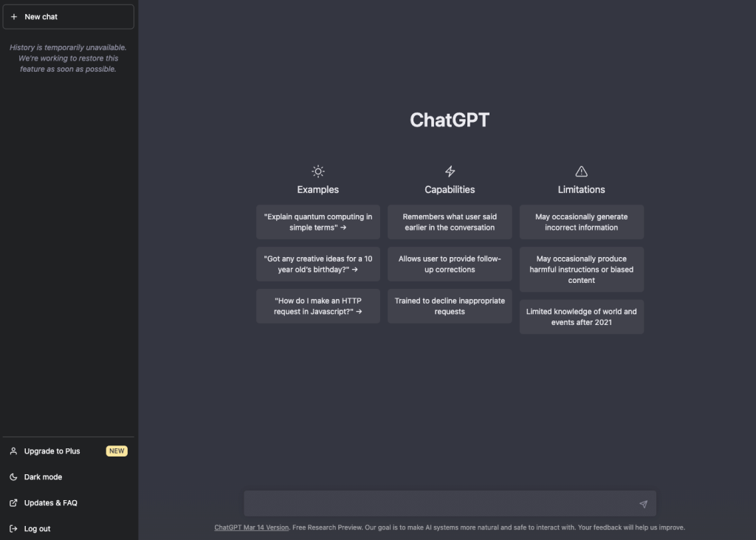756x540 pixels.
Task: Click the "Free Research Preview" footer text
Action: [x=326, y=527]
